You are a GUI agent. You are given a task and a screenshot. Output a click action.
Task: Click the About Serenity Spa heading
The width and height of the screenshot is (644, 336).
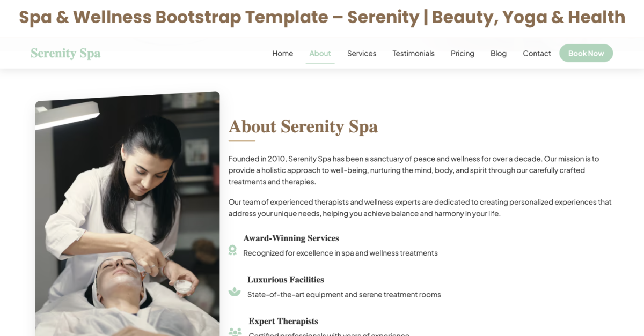[303, 126]
